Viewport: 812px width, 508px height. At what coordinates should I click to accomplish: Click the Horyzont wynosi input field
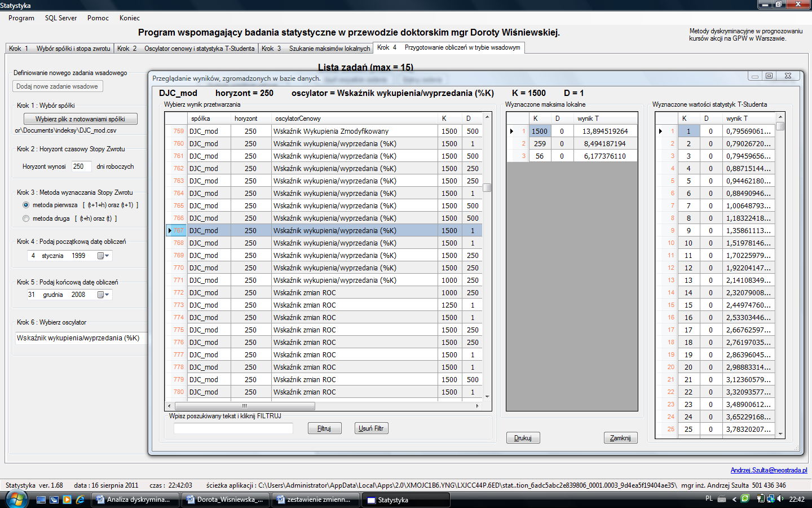point(81,167)
